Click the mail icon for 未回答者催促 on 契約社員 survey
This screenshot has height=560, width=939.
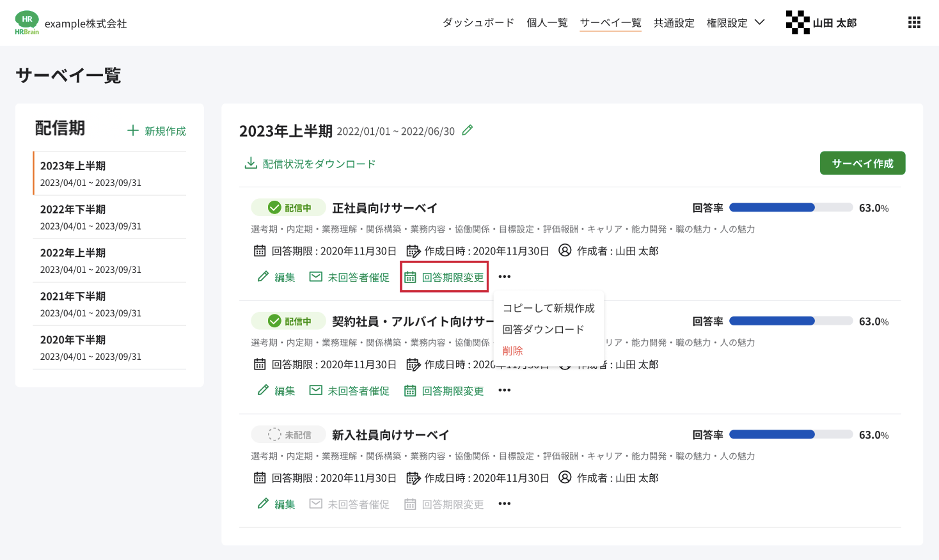315,390
